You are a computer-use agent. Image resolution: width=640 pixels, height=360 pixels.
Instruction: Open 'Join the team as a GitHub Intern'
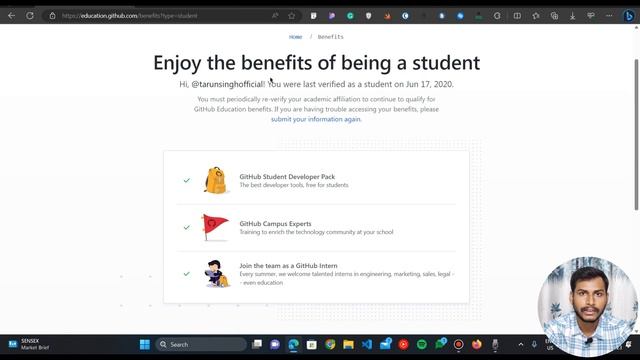[288, 266]
